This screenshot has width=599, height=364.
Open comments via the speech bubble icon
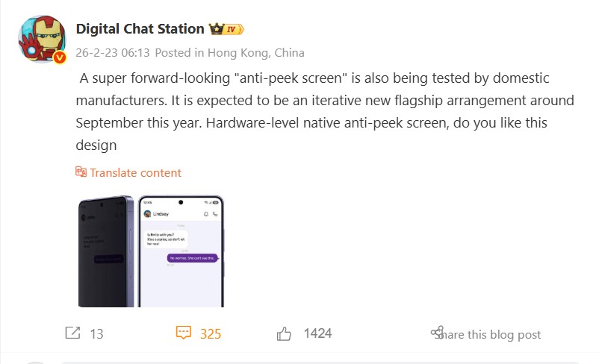coord(184,333)
